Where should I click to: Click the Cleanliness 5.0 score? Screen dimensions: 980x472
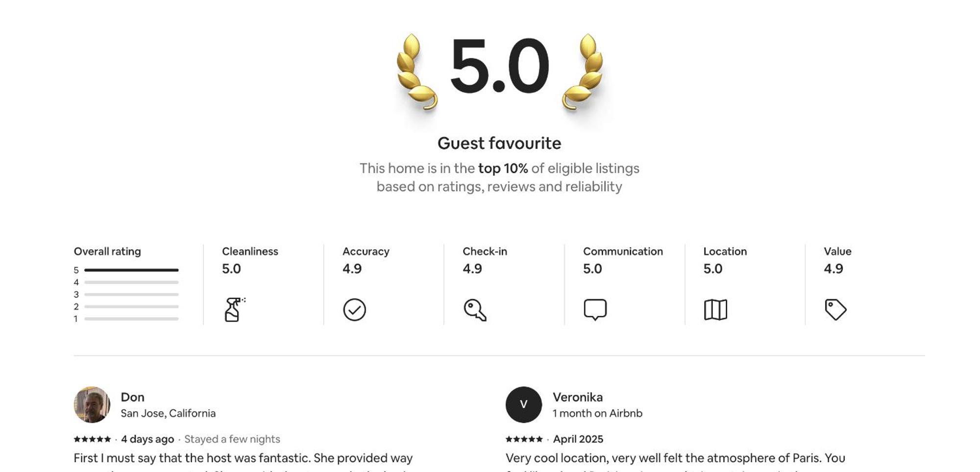click(x=231, y=269)
